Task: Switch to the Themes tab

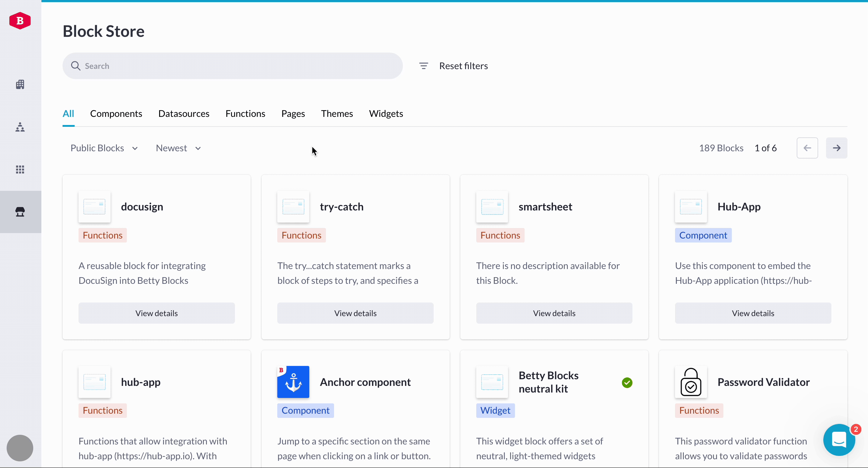Action: coord(337,114)
